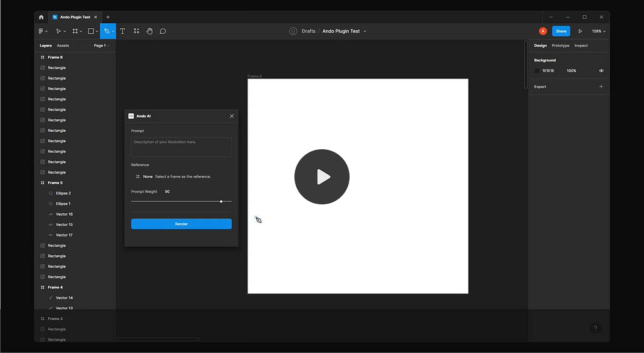Toggle Background color visibility eye icon
The width and height of the screenshot is (644, 353).
pos(601,71)
